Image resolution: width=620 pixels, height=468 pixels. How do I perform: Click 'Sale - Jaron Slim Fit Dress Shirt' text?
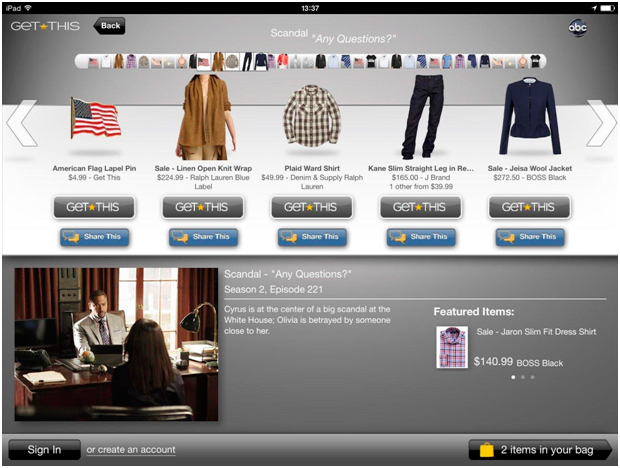536,332
